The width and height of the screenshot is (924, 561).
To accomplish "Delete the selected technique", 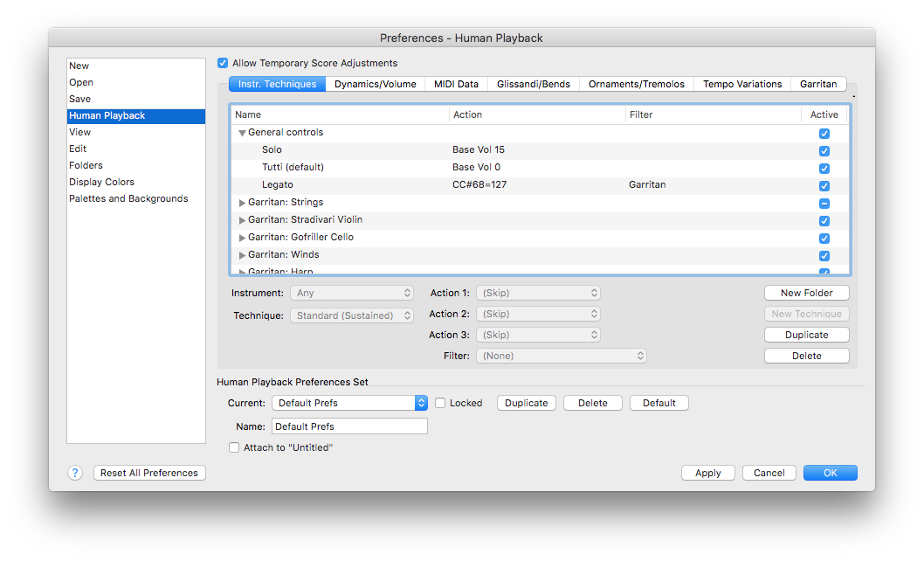I will 807,356.
